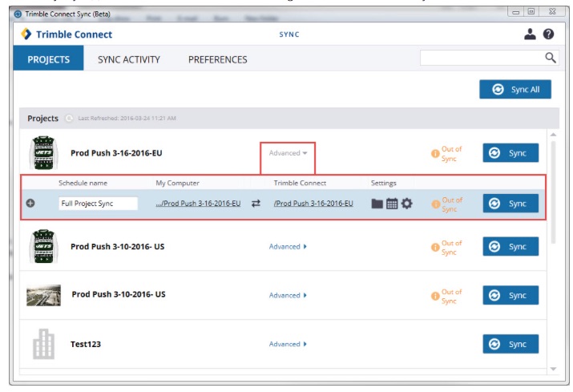Click the Trimble Connect column header

click(x=300, y=183)
